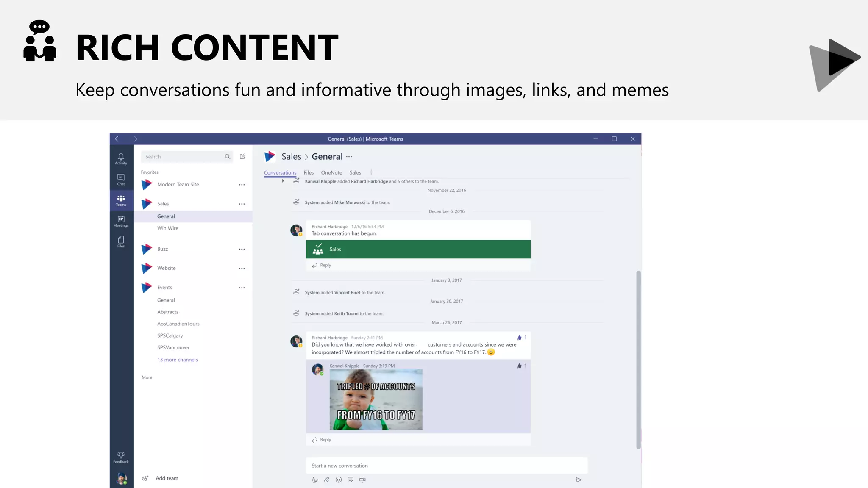868x488 pixels.
Task: Click the Start a new conversation box
Action: coord(447,466)
